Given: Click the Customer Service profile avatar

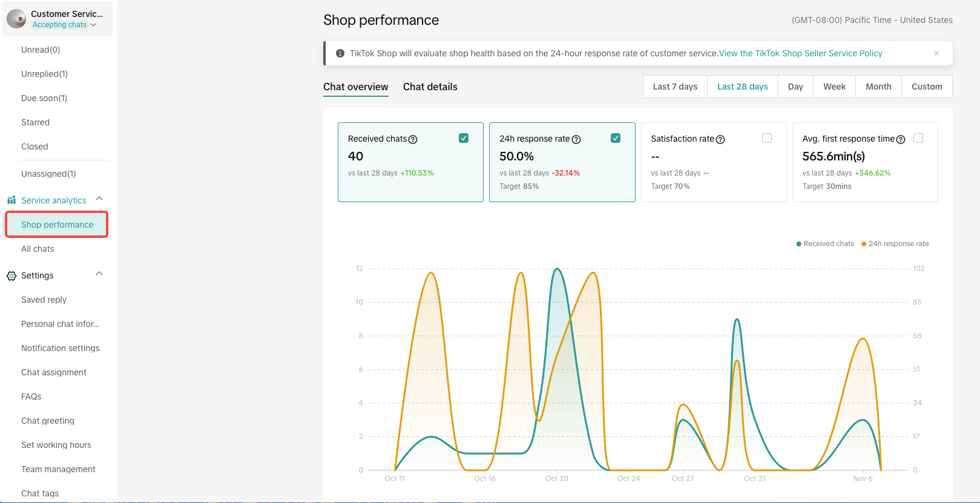Looking at the screenshot, I should pos(16,19).
